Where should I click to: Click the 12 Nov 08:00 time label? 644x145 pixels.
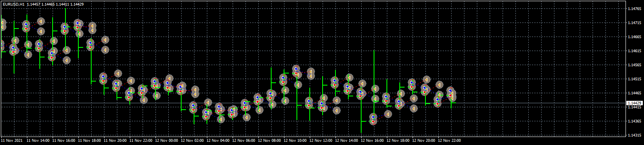tap(270, 141)
